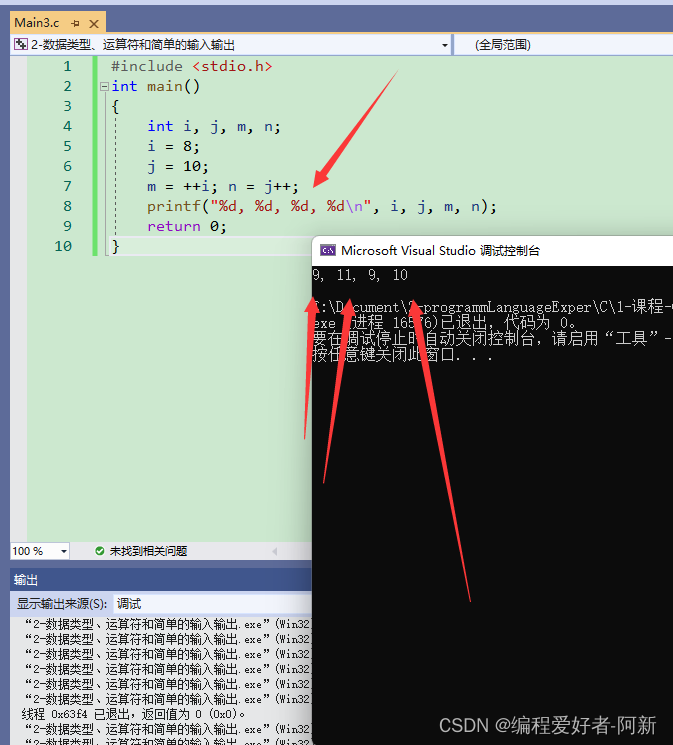The image size is (673, 745).
Task: Click line number 10 in the gutter
Action: [63, 246]
